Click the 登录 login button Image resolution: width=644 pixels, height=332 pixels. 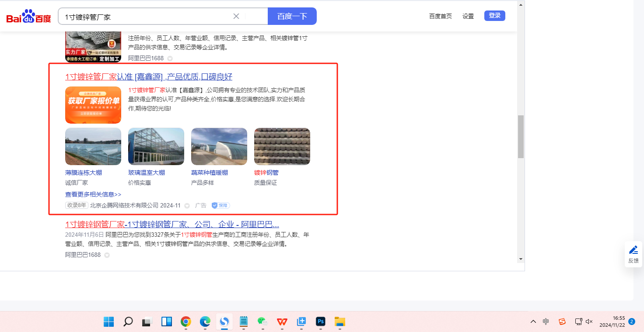point(494,16)
